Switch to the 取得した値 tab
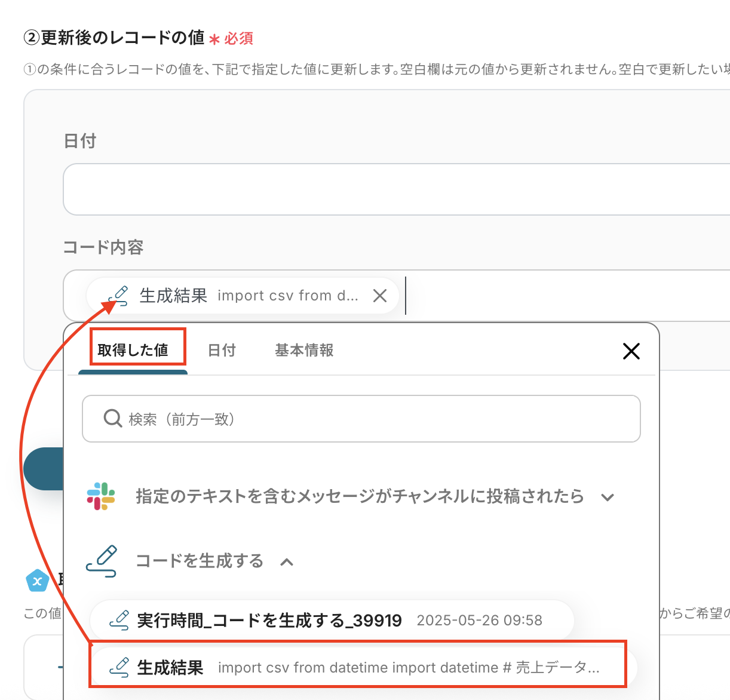Viewport: 730px width, 700px height. pyautogui.click(x=133, y=350)
